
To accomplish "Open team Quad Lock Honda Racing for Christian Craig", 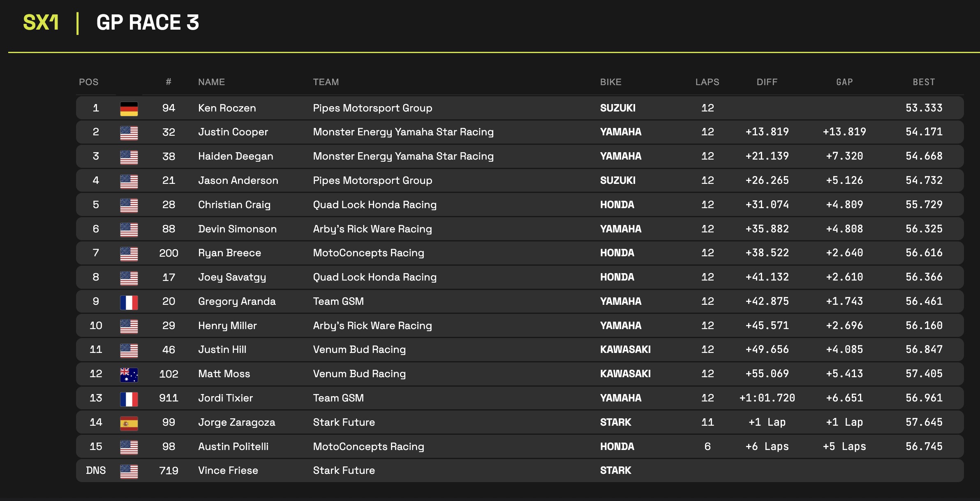I will coord(374,205).
